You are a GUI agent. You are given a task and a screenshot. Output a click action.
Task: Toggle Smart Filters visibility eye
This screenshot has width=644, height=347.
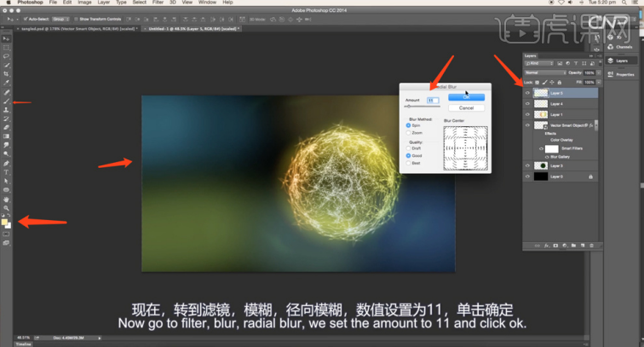point(541,148)
